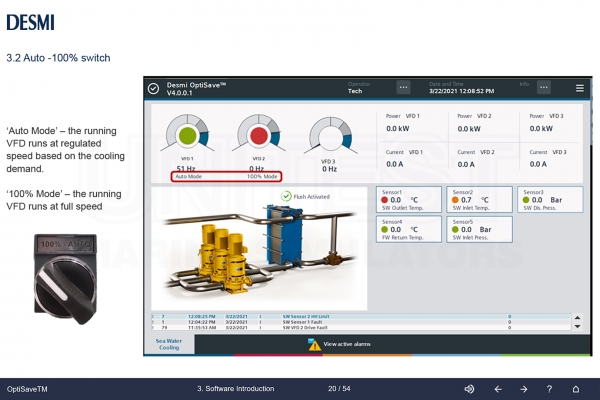Select alarm row SW Sensor 2 HH Limit

361,317
